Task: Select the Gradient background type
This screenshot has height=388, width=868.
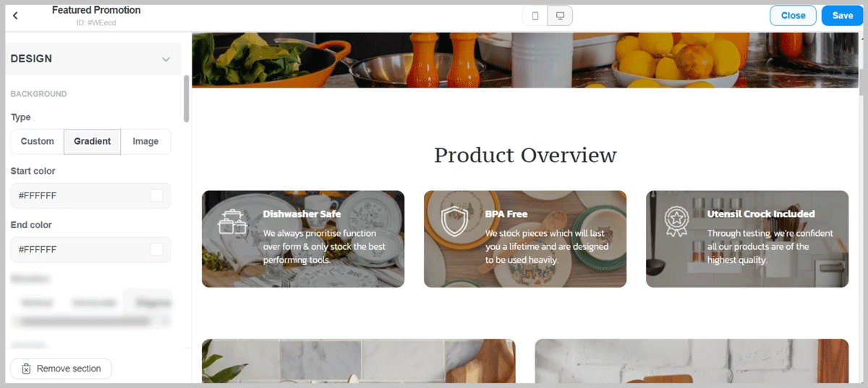Action: (x=93, y=141)
